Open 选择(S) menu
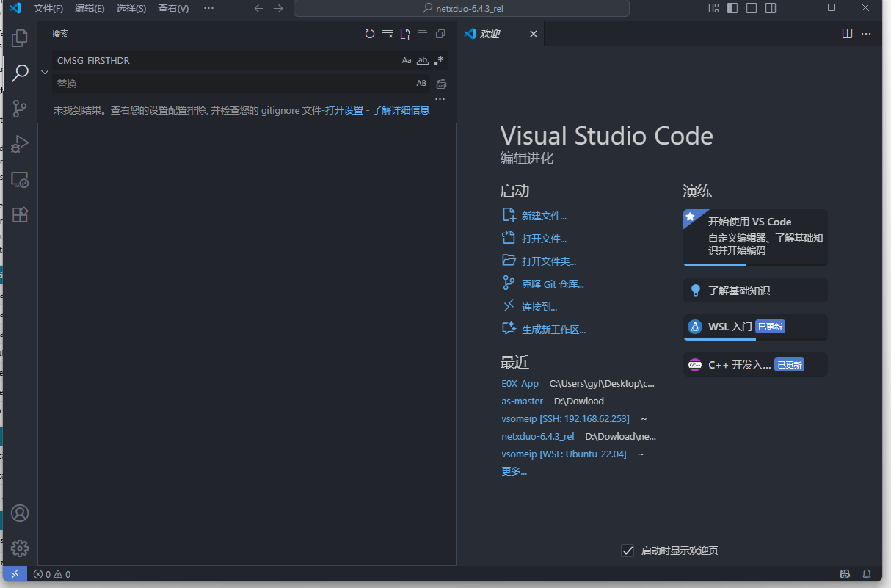Image resolution: width=891 pixels, height=588 pixels. 131,8
